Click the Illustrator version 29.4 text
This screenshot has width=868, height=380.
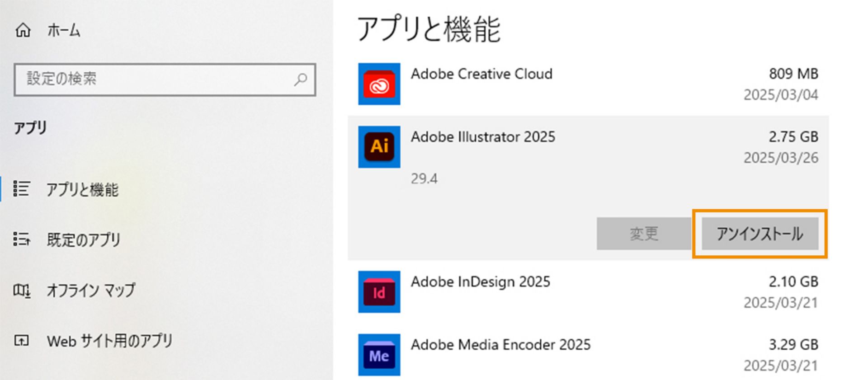click(x=424, y=179)
